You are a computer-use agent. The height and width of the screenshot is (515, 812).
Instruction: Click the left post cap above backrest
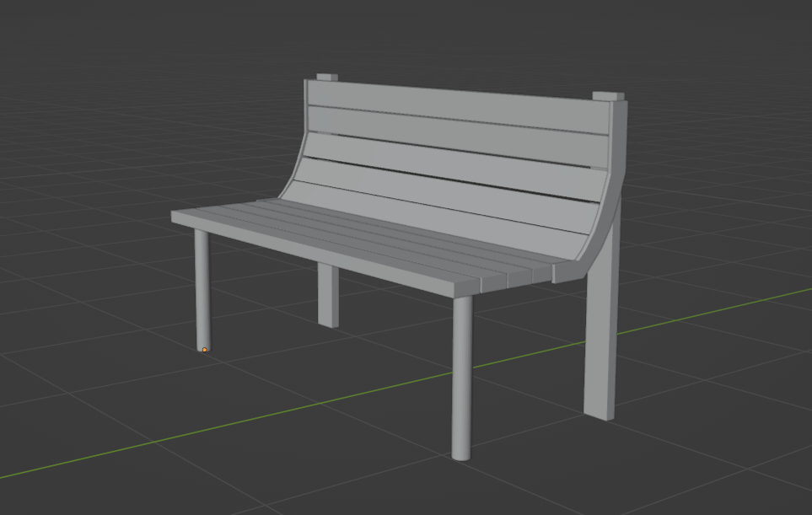(326, 78)
